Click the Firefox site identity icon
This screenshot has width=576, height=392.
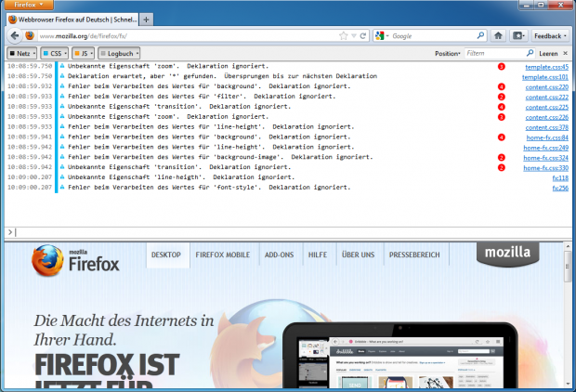(x=30, y=35)
